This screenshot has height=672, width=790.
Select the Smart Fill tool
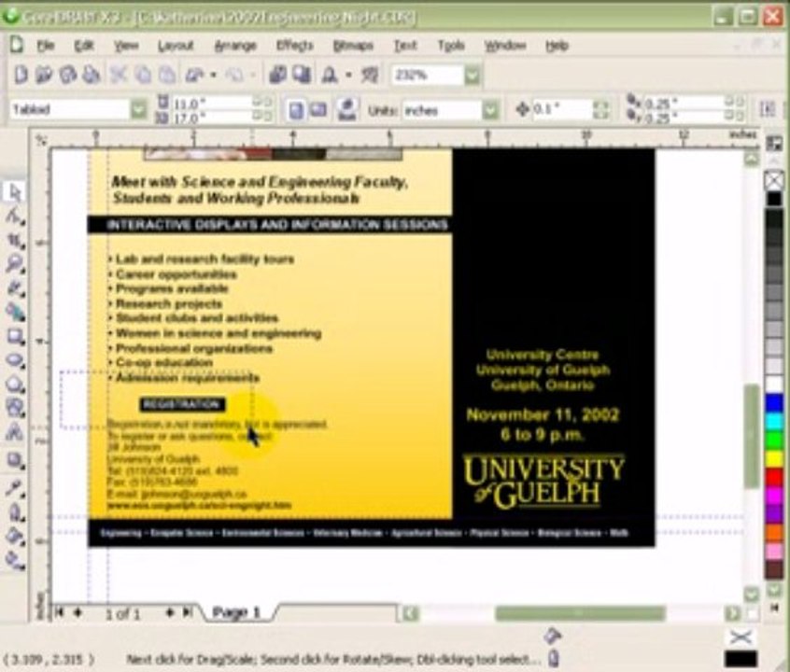tap(14, 313)
